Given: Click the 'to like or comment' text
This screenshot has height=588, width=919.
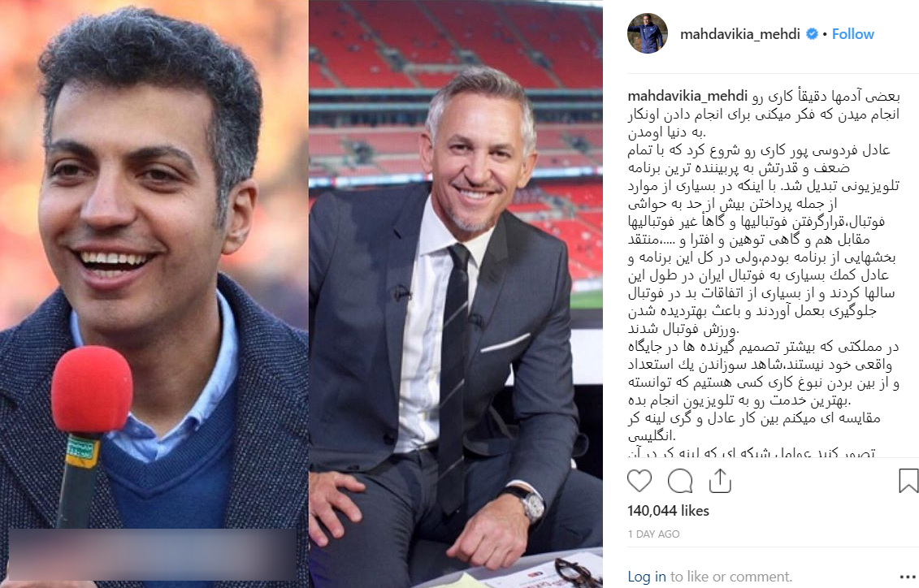Looking at the screenshot, I should (730, 577).
